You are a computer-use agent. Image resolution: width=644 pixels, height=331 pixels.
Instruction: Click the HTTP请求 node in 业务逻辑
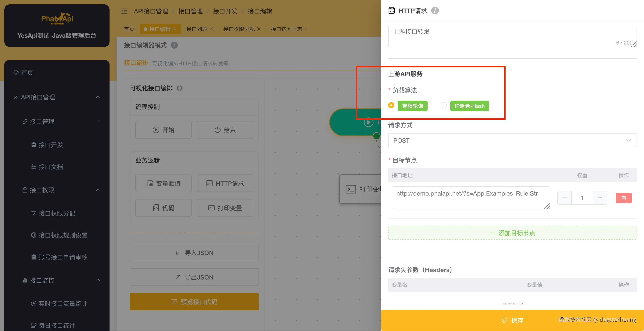pos(225,183)
